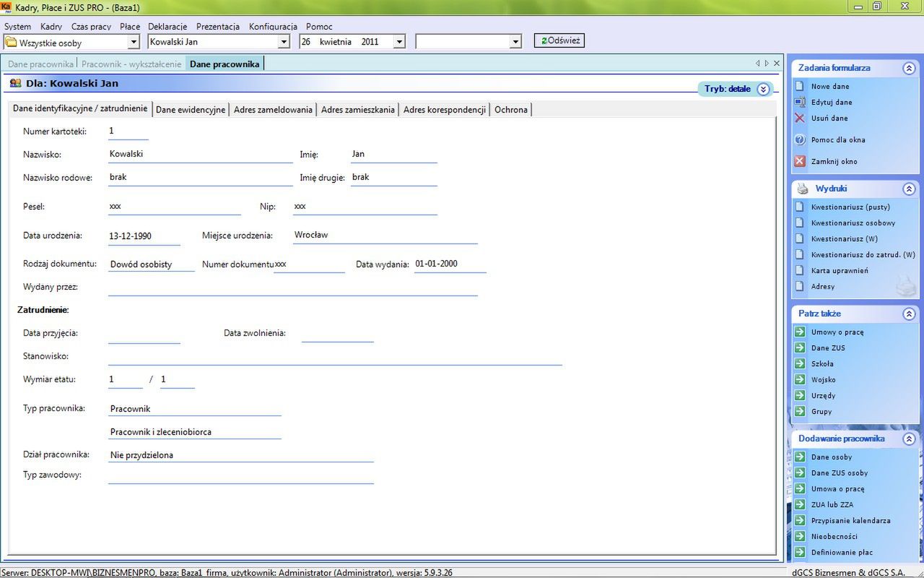Go to the previous document tab arrow
Image resolution: width=924 pixels, height=578 pixels.
coord(757,64)
